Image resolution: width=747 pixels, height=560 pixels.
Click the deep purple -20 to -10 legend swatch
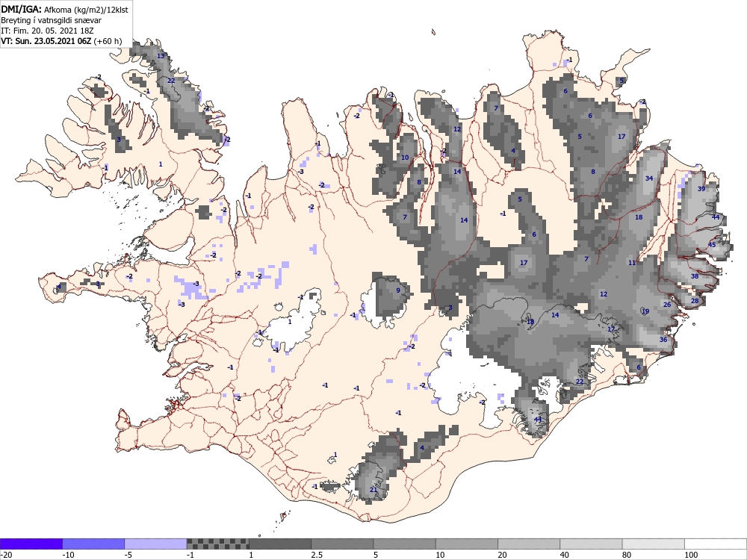coord(31,544)
